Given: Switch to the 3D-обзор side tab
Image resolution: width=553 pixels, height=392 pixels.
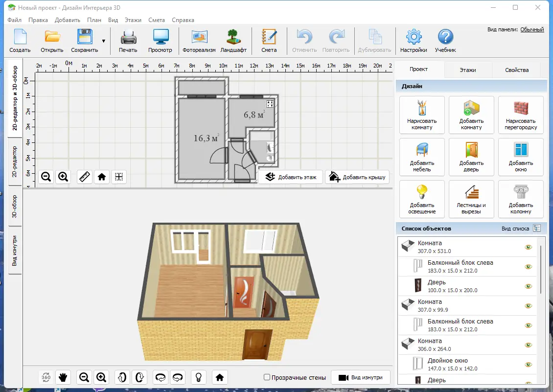Looking at the screenshot, I should click(x=15, y=207).
